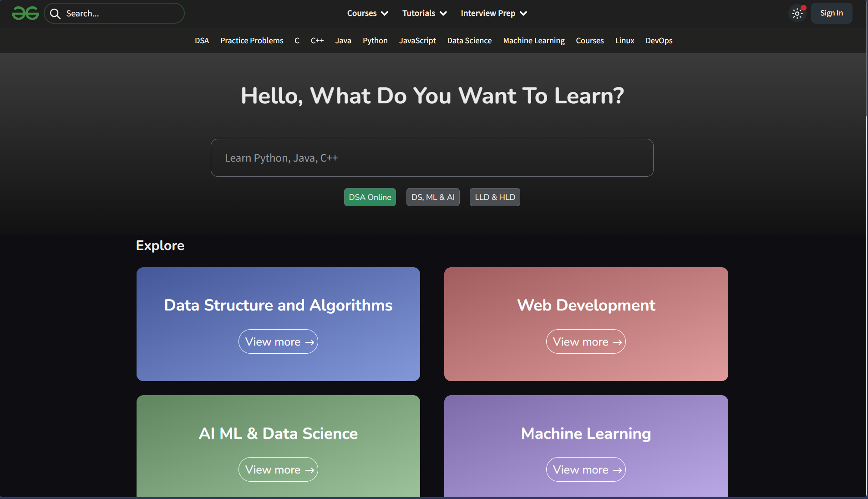
Task: Open the Linux nav link
Action: 624,41
